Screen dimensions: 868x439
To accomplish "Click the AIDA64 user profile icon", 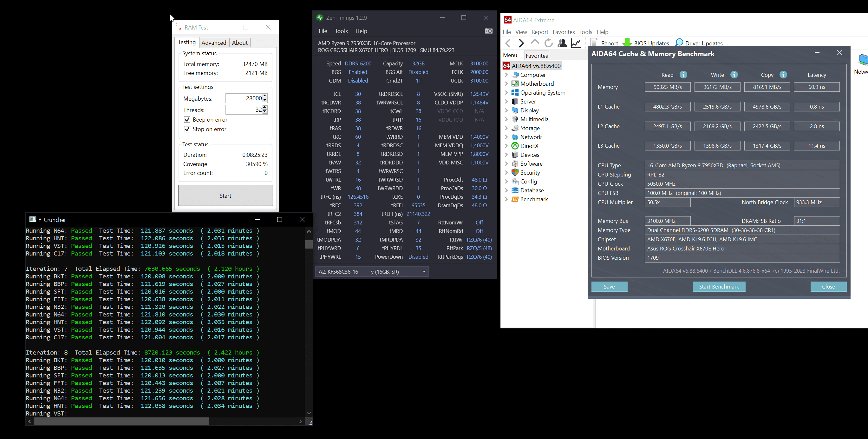I will [x=562, y=43].
